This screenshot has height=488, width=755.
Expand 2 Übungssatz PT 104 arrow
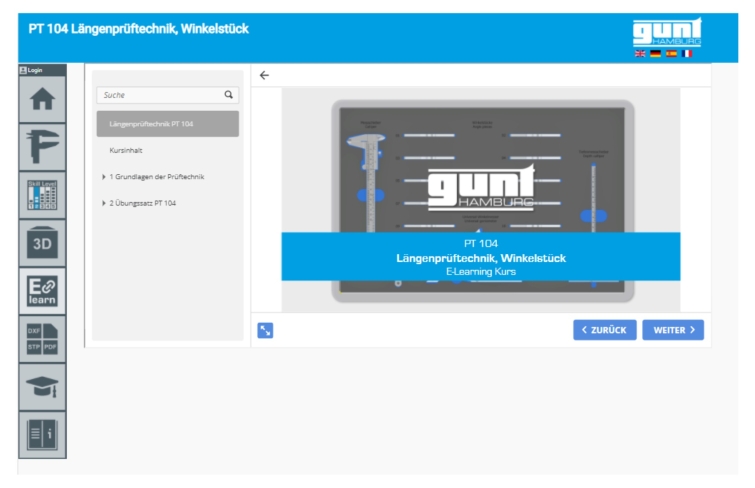pyautogui.click(x=104, y=203)
